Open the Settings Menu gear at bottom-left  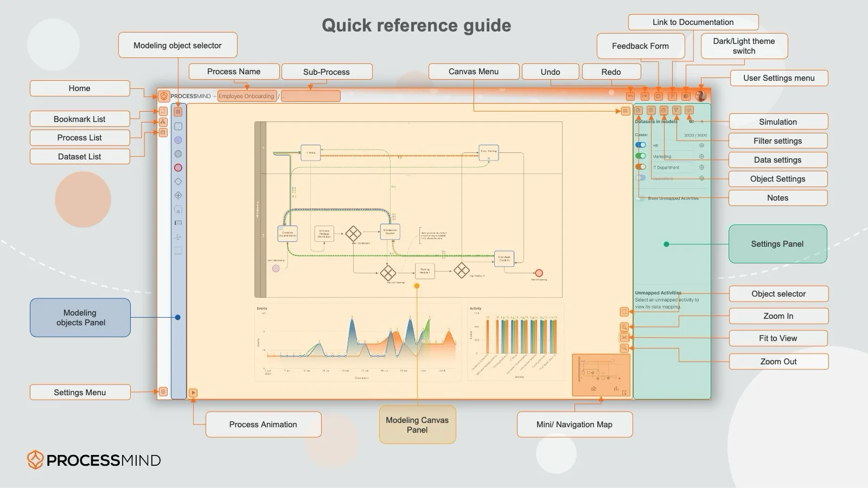pos(163,391)
